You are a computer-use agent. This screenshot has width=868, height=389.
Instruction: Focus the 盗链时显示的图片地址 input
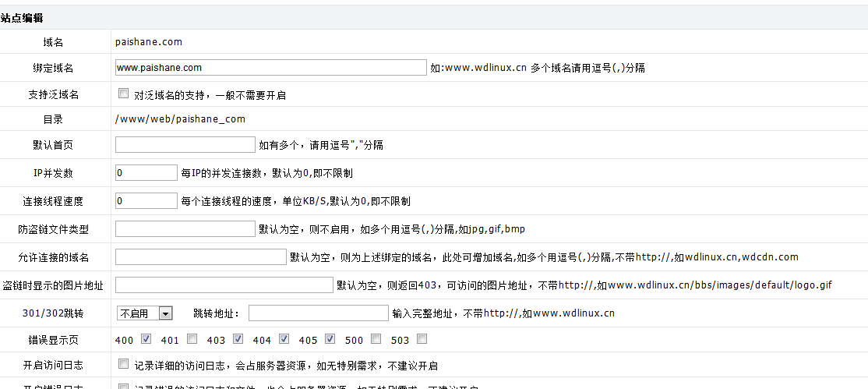[224, 285]
